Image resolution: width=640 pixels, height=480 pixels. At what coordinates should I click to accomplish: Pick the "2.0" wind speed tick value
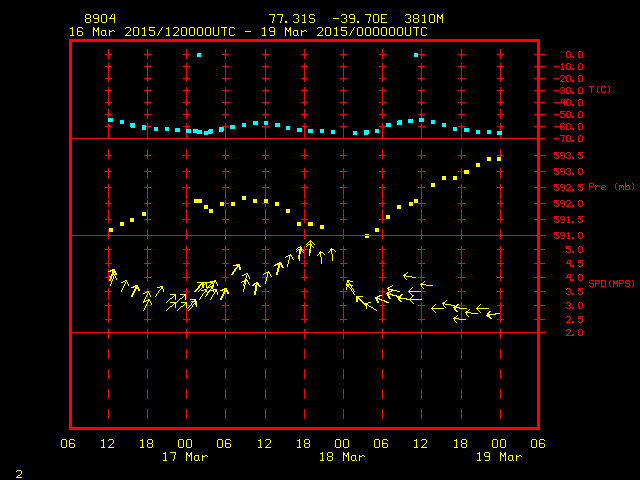point(574,333)
